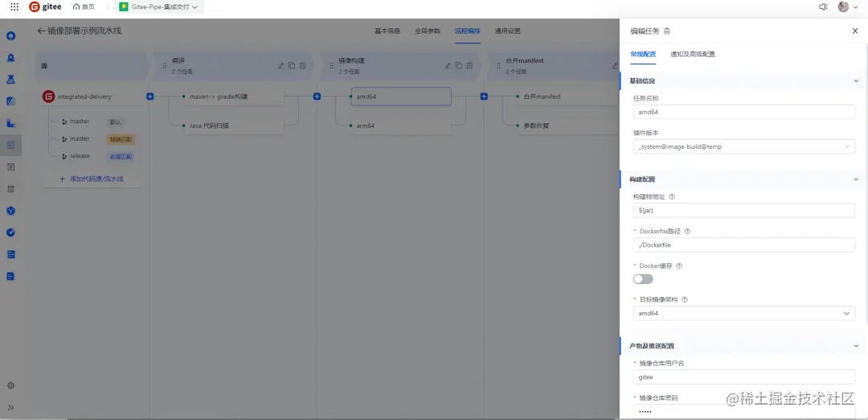
Task: Click the Gitee logo
Action: coord(44,6)
